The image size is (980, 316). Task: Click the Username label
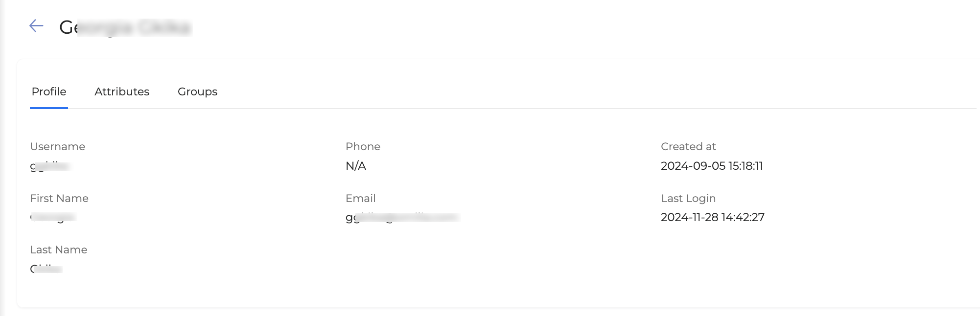click(x=58, y=146)
